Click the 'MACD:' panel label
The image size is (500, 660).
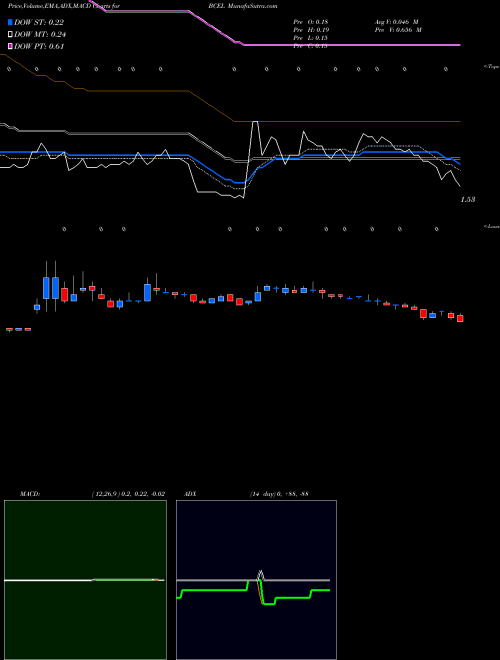[30, 494]
